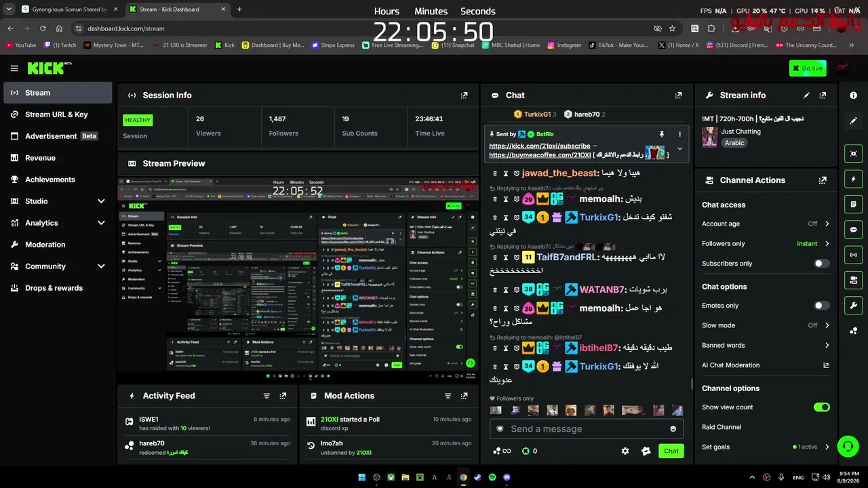Click the Stream Preview video thumbnail
This screenshot has height=488, width=868.
coord(298,279)
